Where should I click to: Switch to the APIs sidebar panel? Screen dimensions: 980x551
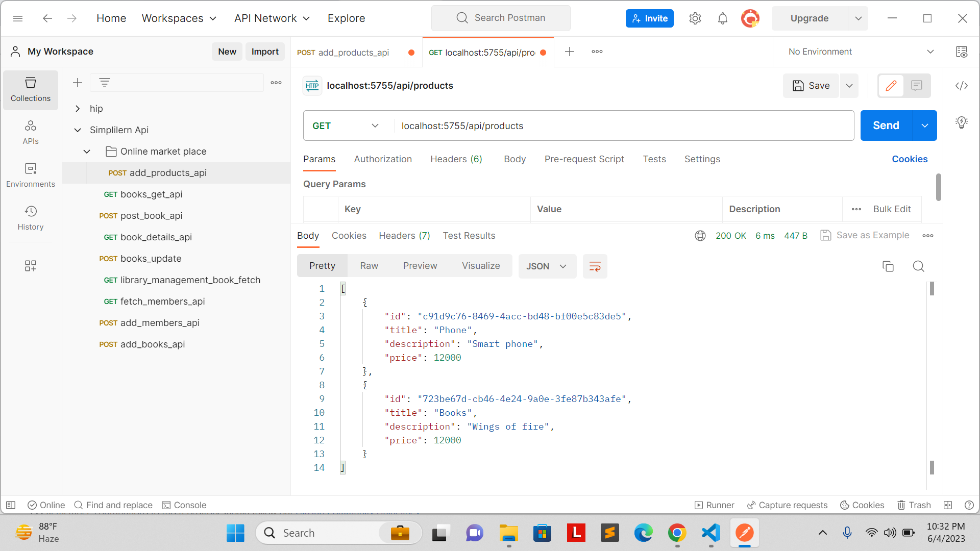click(30, 132)
